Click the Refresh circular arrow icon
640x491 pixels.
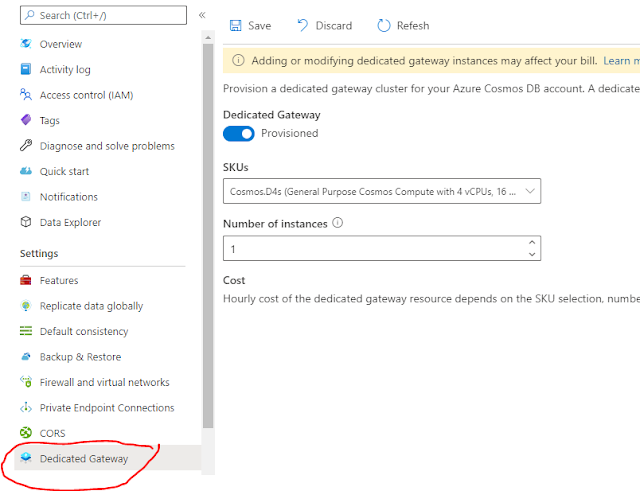[384, 26]
